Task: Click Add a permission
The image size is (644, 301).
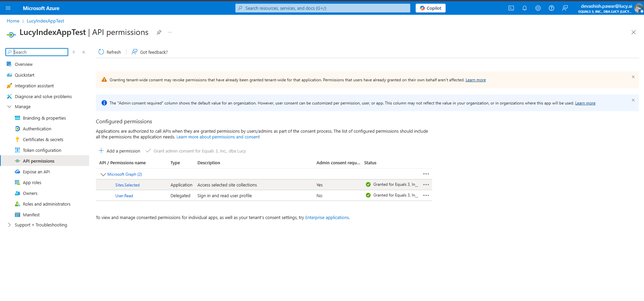Action: coord(119,151)
